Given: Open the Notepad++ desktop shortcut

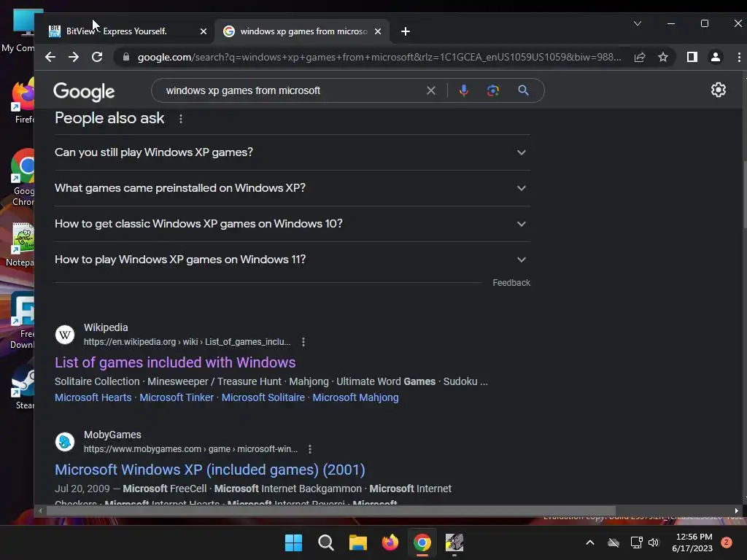Looking at the screenshot, I should pos(21,244).
